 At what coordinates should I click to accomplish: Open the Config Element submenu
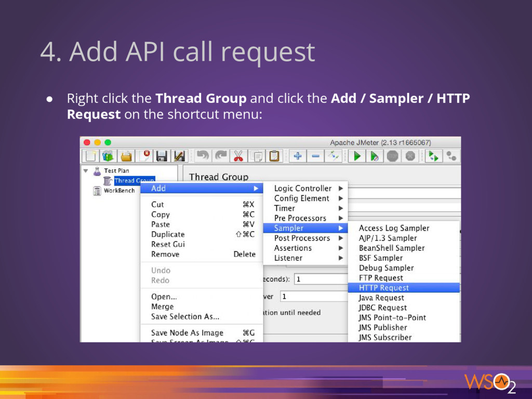[x=304, y=198]
